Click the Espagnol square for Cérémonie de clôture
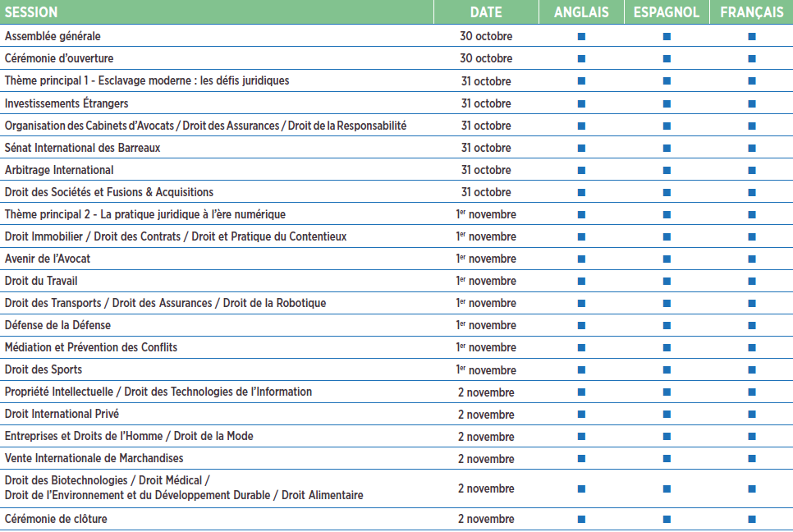The width and height of the screenshot is (793, 532). click(x=667, y=519)
